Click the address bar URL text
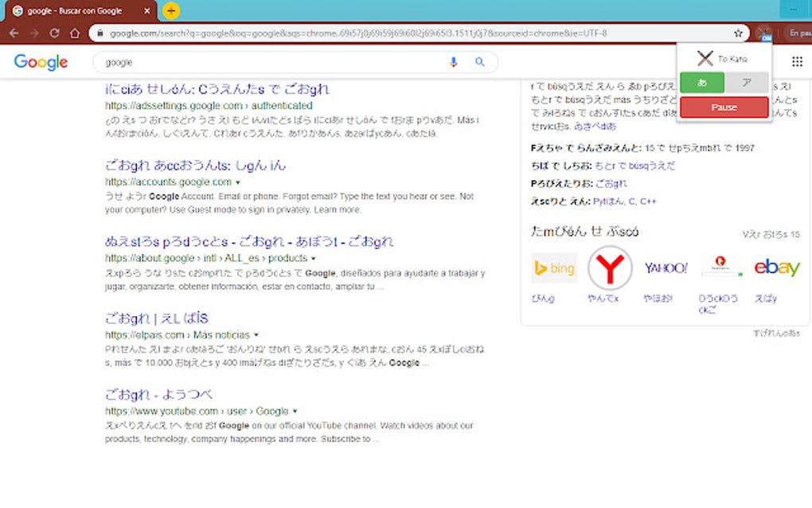This screenshot has height=508, width=812. click(x=358, y=33)
